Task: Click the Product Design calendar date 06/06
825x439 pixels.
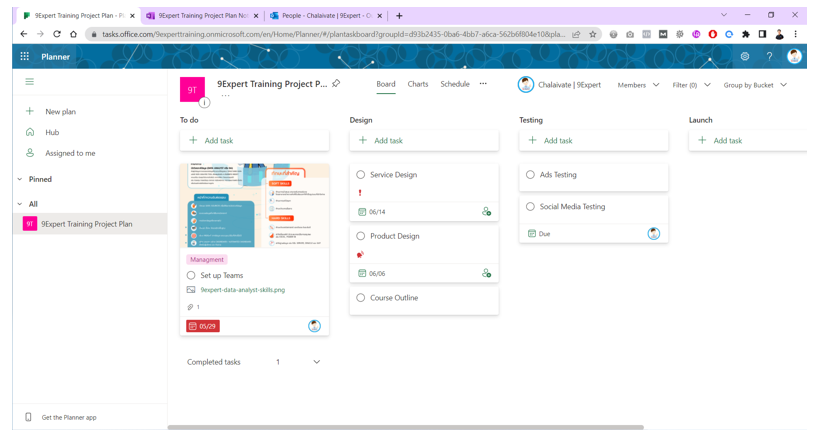Action: [x=371, y=273]
